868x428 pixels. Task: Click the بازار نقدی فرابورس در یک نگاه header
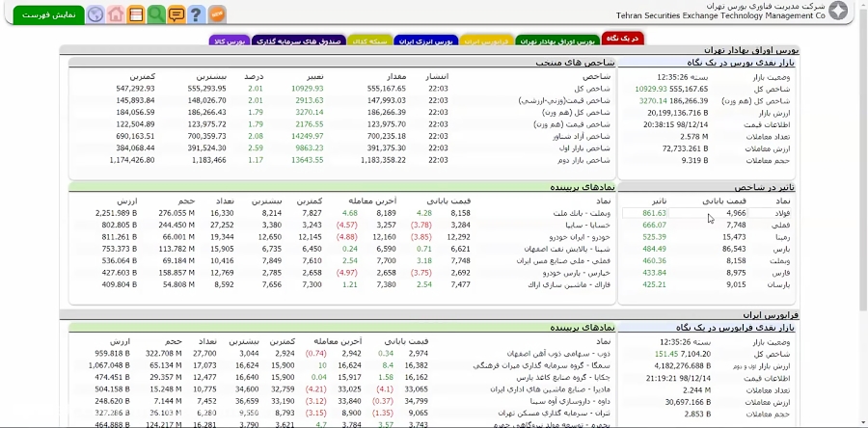pos(736,328)
